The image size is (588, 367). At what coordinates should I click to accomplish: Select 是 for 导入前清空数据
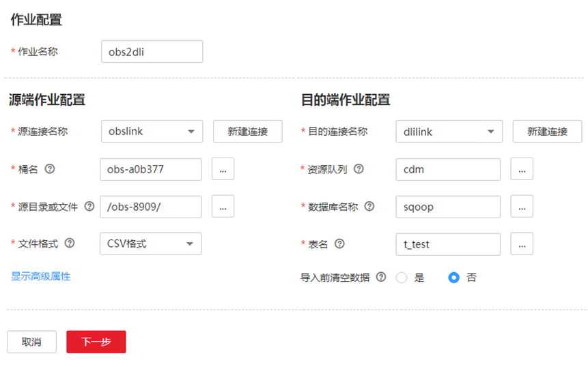(402, 278)
